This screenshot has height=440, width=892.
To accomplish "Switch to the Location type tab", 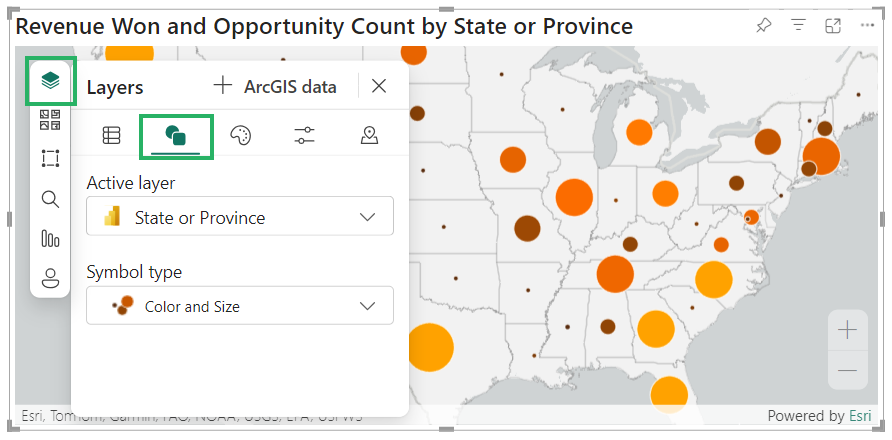I will [369, 136].
